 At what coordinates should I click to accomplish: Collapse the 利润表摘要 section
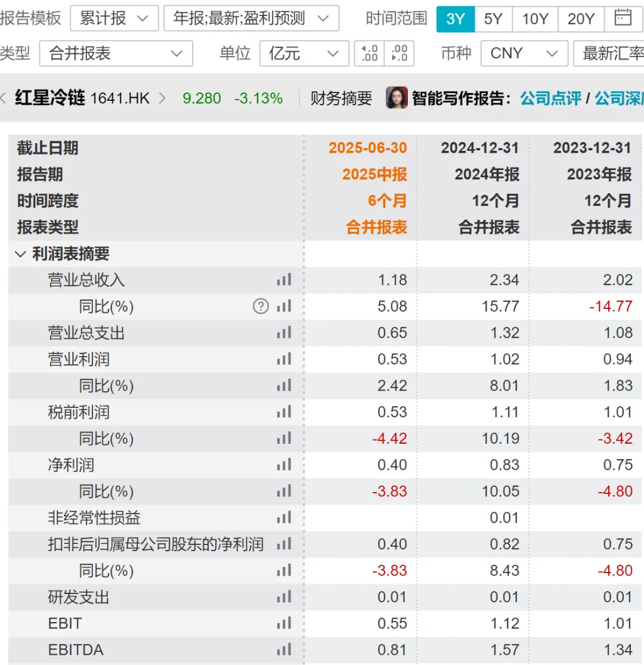(20, 254)
